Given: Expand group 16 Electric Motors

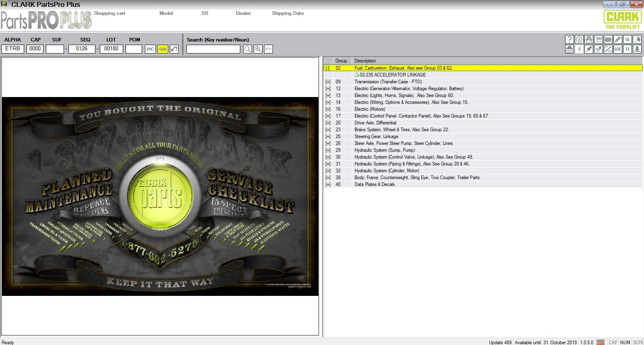Looking at the screenshot, I should (x=328, y=109).
